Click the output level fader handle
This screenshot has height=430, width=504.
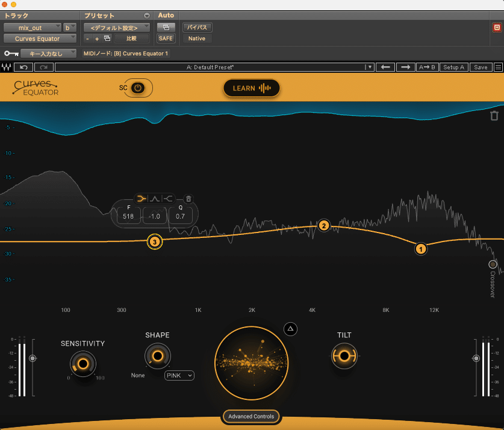[476, 358]
